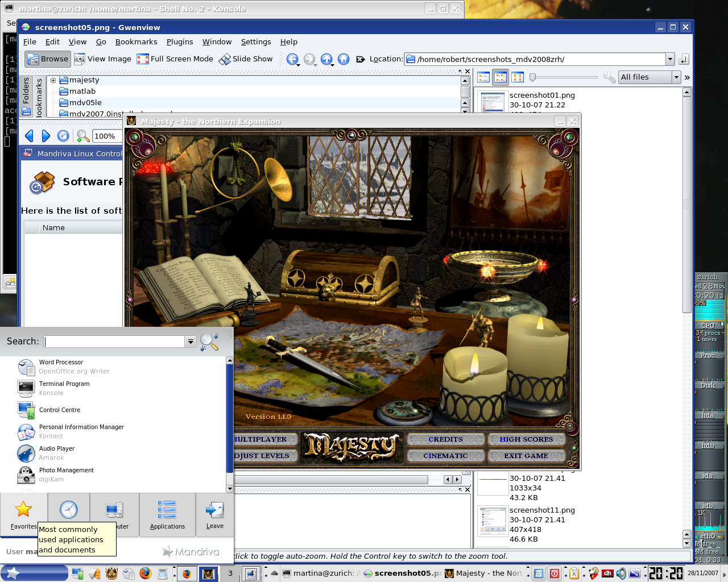Go up one folder level

coord(326,59)
